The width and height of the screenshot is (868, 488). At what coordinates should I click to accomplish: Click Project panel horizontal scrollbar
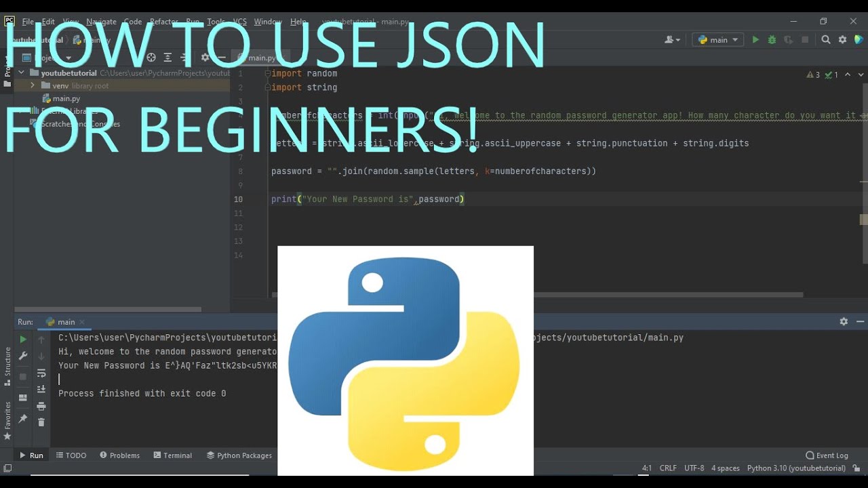click(108, 309)
